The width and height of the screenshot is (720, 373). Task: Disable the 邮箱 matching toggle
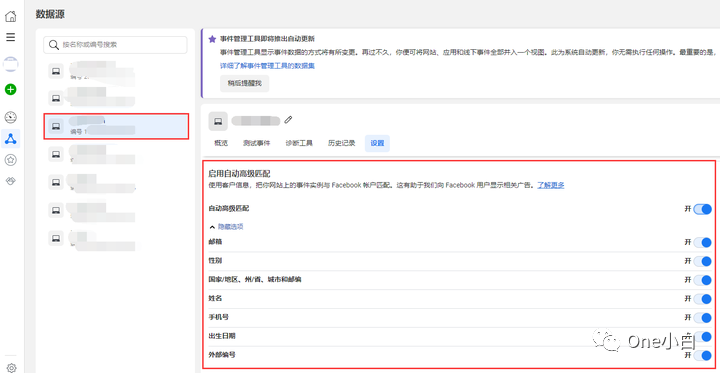(x=703, y=242)
